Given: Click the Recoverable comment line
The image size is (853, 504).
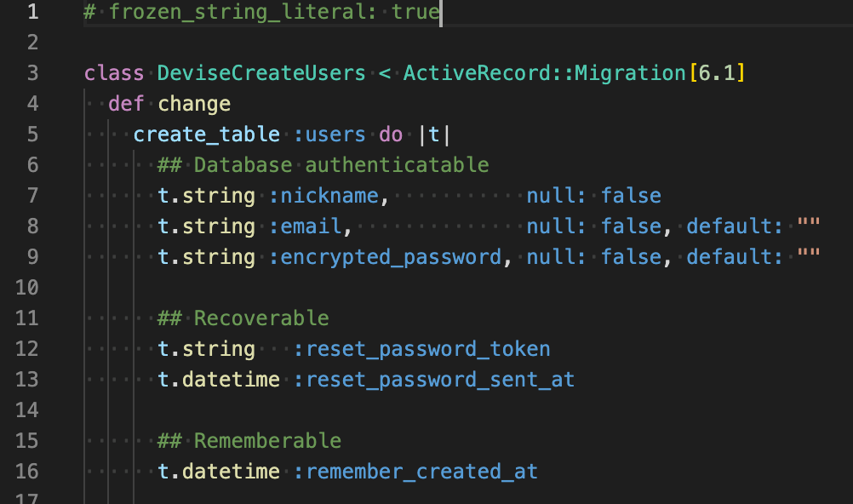Looking at the screenshot, I should (243, 318).
